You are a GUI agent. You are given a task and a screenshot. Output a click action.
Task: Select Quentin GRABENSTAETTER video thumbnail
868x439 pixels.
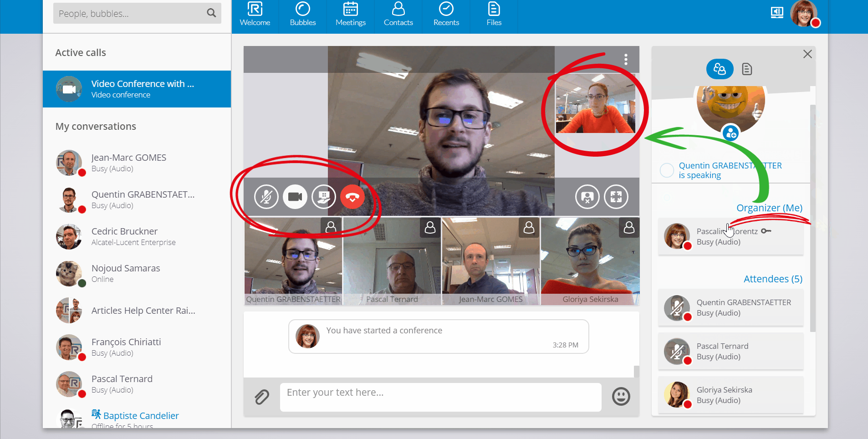[x=293, y=261]
